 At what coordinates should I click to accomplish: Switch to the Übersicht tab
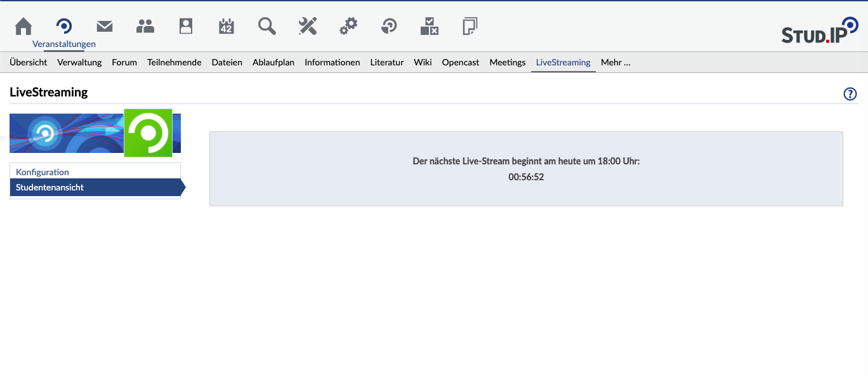[29, 62]
